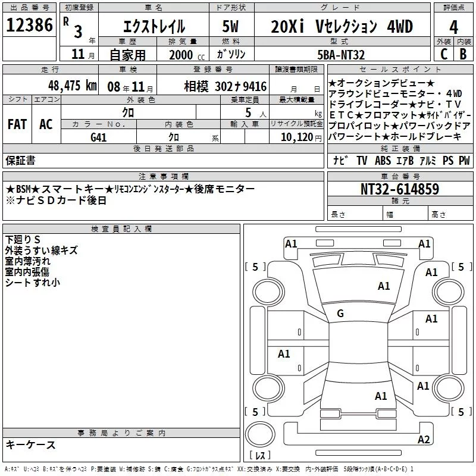The width and height of the screenshot is (476, 476).
Task: Select アルミ in genuine equipment row
Action: click(x=427, y=160)
